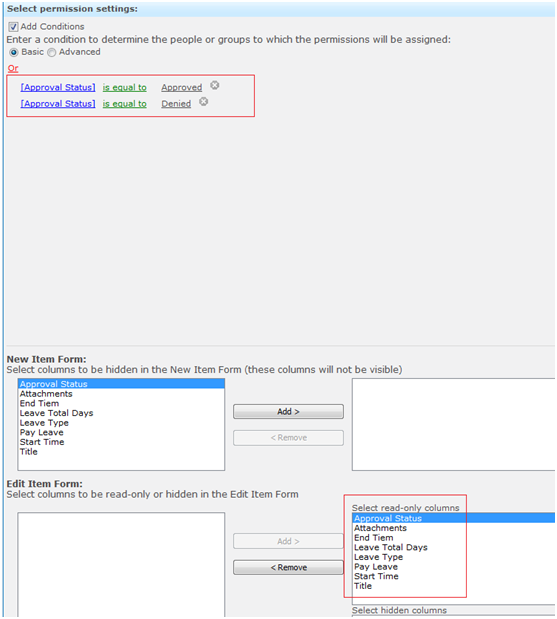
Task: Click the Edit Item Form < Remove button
Action: (288, 567)
